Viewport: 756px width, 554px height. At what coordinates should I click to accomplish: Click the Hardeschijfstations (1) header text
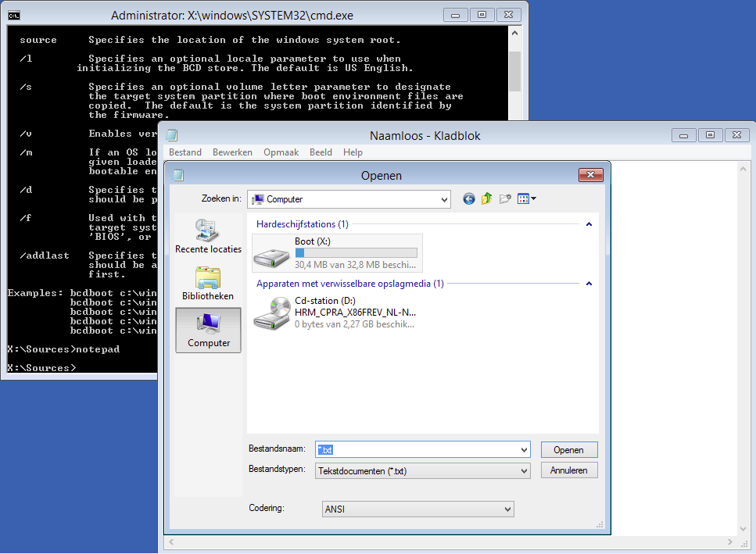click(x=303, y=224)
